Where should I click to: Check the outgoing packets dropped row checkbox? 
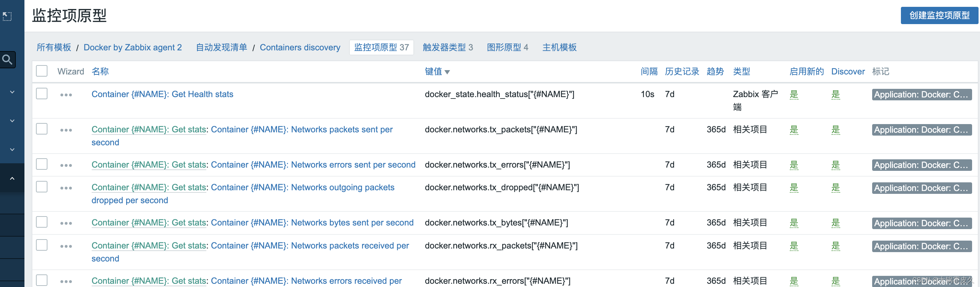point(42,187)
